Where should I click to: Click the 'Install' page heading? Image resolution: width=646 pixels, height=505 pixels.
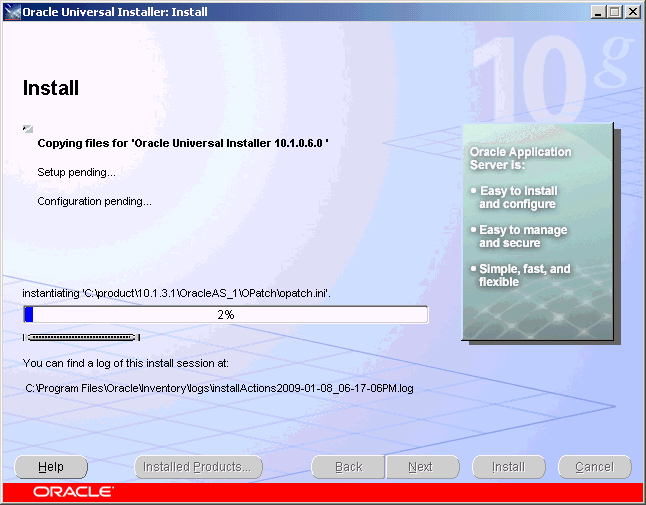coord(51,88)
